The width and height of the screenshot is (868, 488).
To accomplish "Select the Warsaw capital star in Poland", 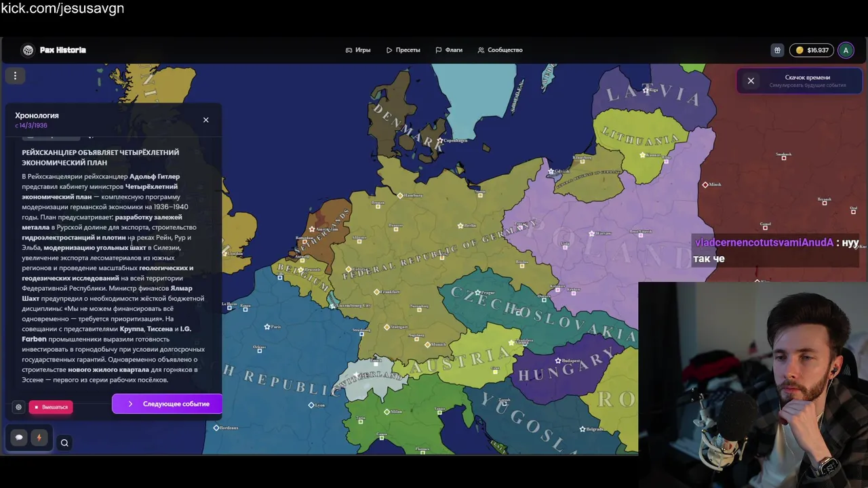I will [x=591, y=233].
